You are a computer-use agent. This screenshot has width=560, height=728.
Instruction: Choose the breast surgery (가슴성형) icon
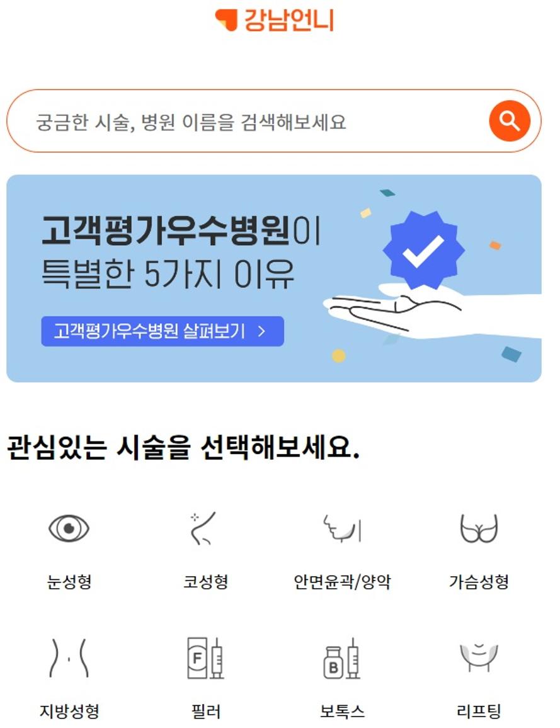coord(479,528)
